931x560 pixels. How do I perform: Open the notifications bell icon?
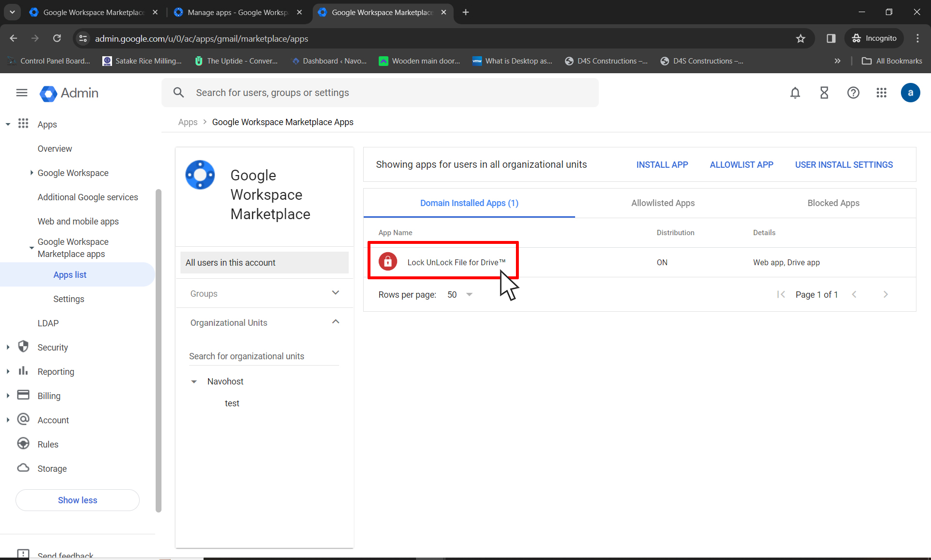[795, 93]
